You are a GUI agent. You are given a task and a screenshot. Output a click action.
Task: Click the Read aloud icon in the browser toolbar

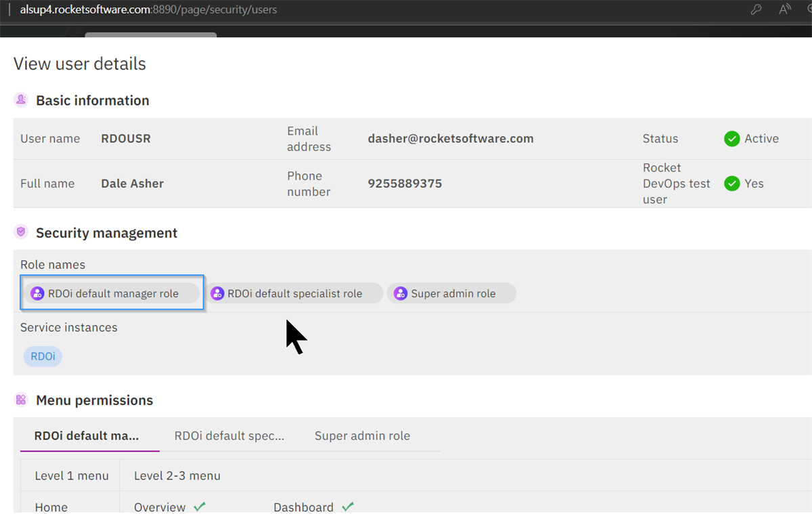pyautogui.click(x=784, y=9)
